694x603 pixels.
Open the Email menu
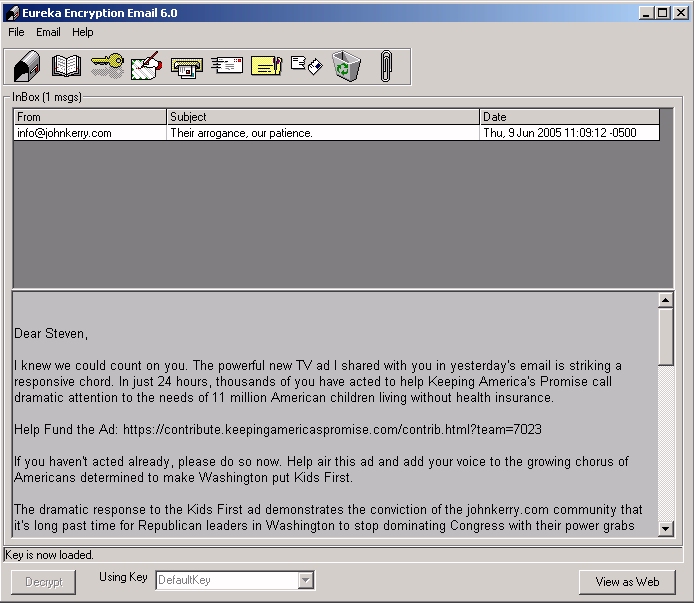coord(48,32)
